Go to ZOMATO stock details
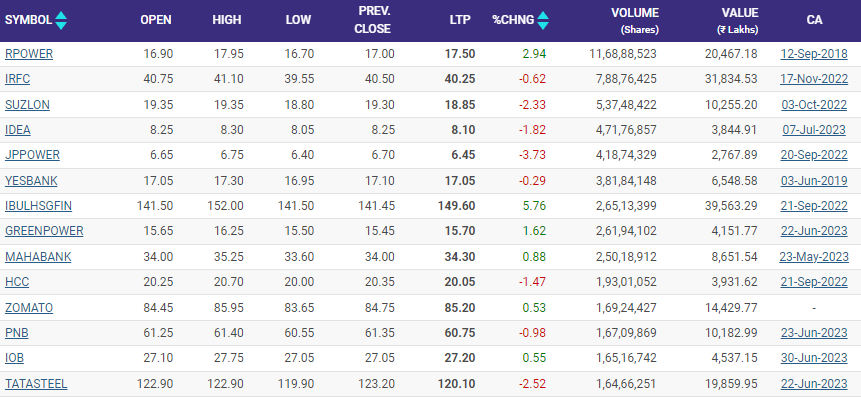Image resolution: width=861 pixels, height=401 pixels. click(28, 308)
